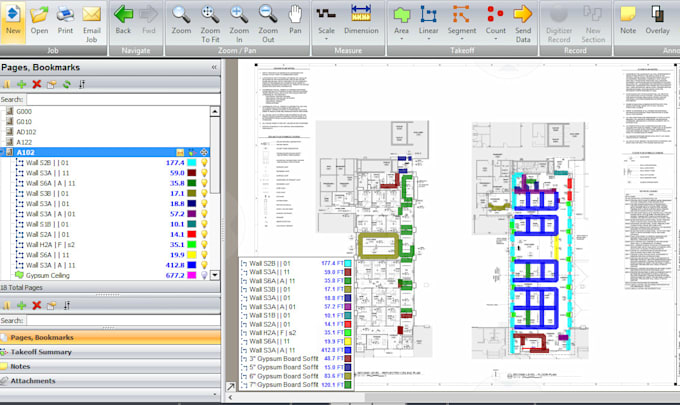Viewport: 680px width, 405px height.
Task: Open a job with the Open icon
Action: (x=39, y=21)
